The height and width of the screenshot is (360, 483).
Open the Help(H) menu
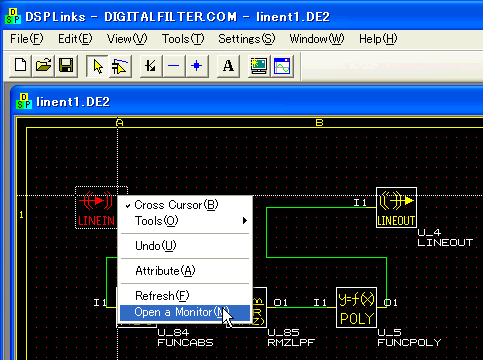coord(378,39)
